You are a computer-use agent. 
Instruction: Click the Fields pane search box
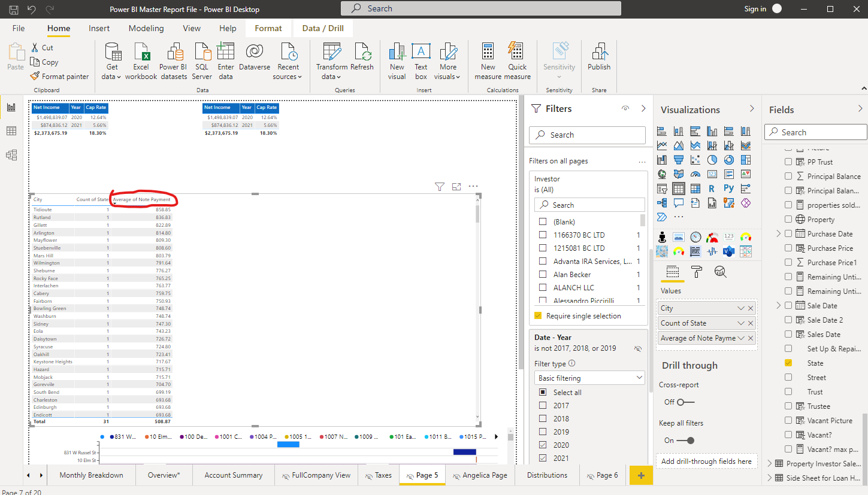coord(816,132)
